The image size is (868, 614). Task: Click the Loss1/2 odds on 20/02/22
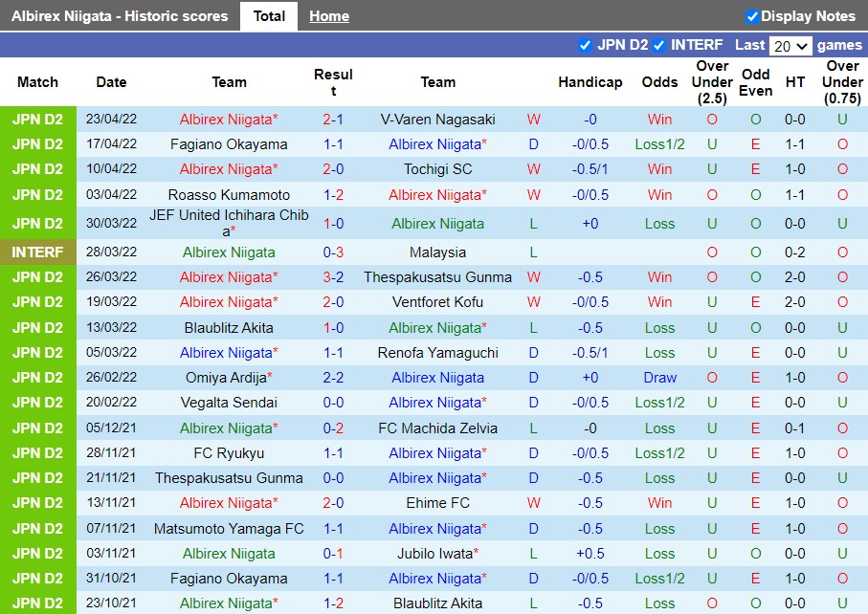pos(660,403)
